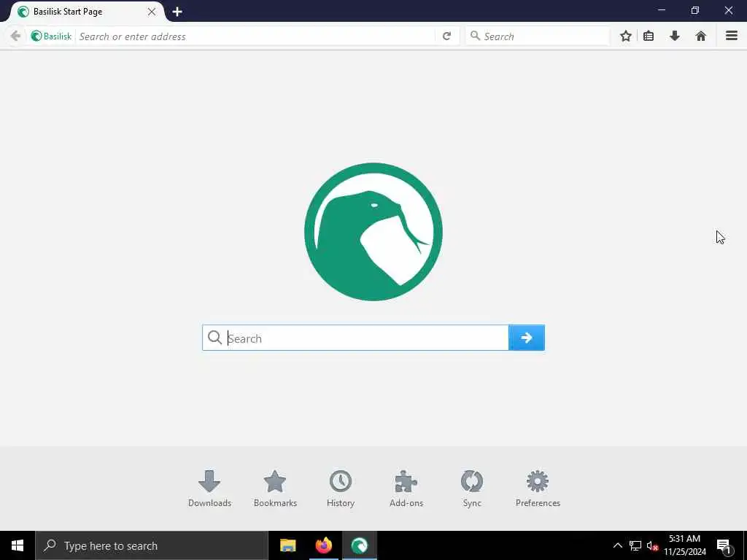This screenshot has height=560, width=747.
Task: Restore down the Basilisk window
Action: [x=695, y=10]
